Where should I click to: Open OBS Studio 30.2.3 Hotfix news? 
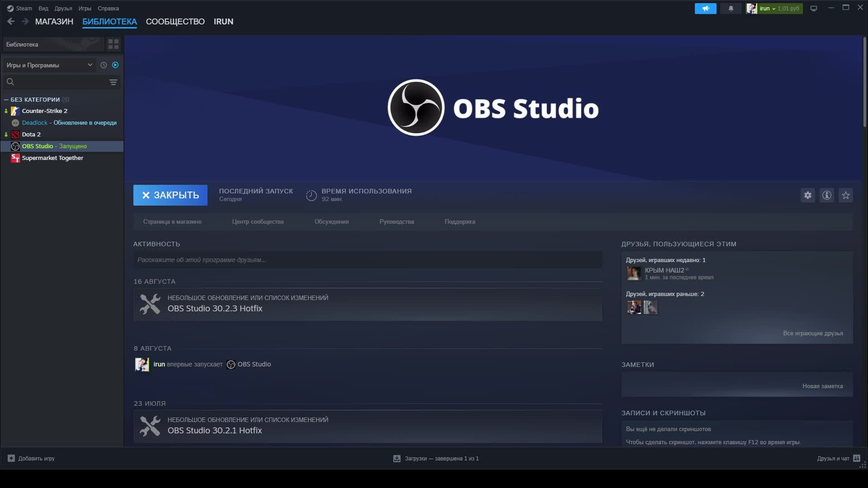(x=368, y=305)
